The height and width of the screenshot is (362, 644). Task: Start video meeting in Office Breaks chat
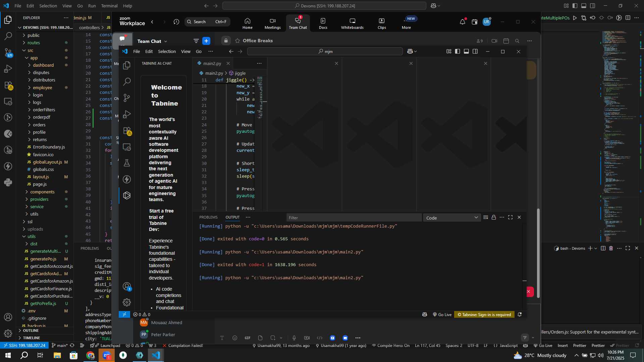click(x=494, y=41)
